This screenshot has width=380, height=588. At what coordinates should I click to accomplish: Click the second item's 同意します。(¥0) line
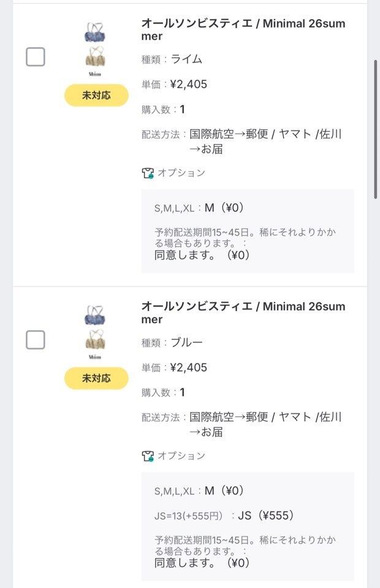point(202,563)
